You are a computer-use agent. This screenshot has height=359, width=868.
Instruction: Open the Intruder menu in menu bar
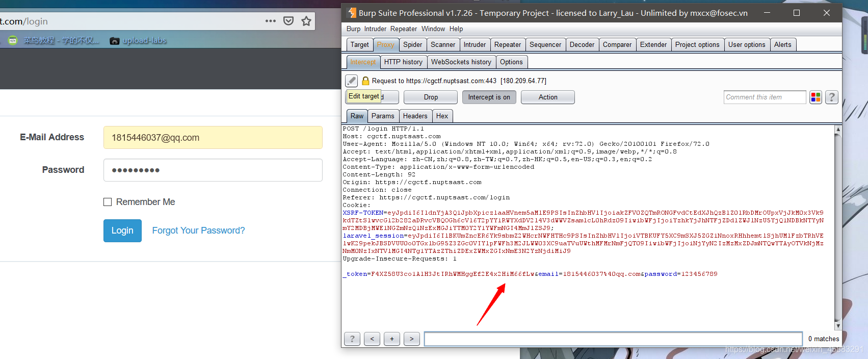[x=375, y=29]
